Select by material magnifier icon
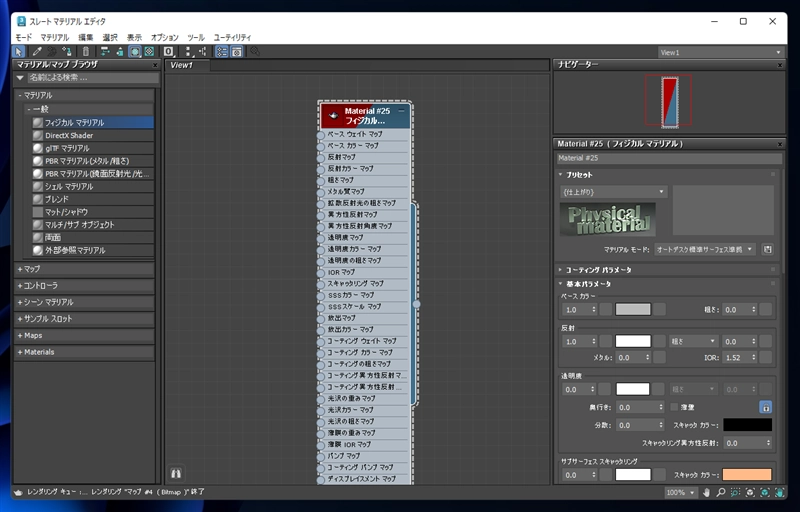 tap(255, 52)
